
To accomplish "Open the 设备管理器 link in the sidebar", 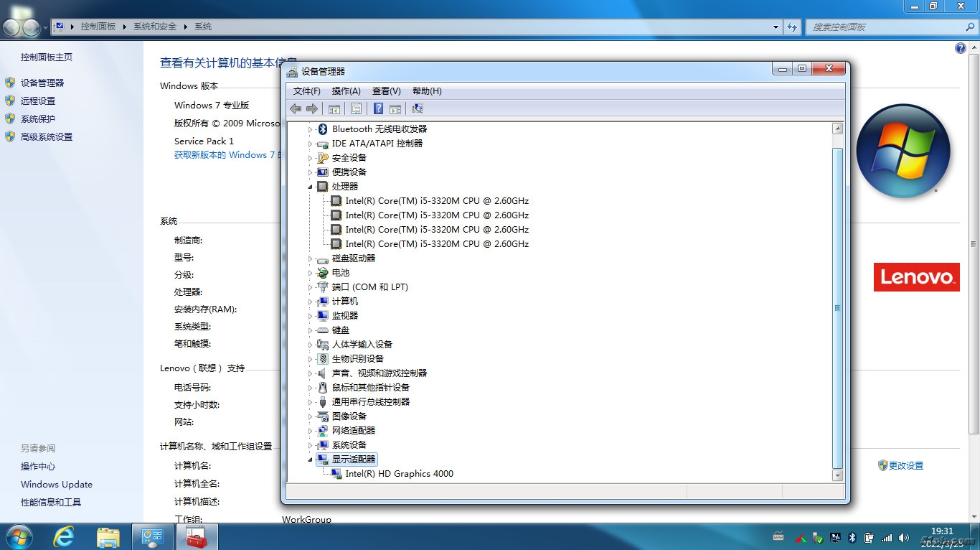I will tap(42, 83).
